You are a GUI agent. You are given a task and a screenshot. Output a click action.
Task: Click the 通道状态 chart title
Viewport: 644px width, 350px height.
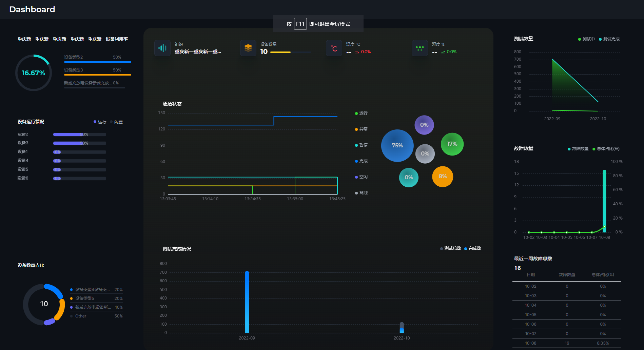pos(172,104)
